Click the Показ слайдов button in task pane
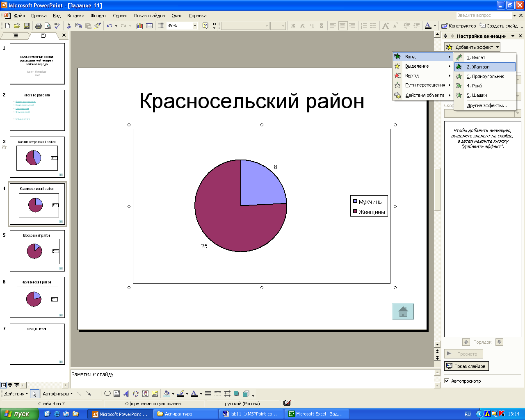 tap(466, 366)
